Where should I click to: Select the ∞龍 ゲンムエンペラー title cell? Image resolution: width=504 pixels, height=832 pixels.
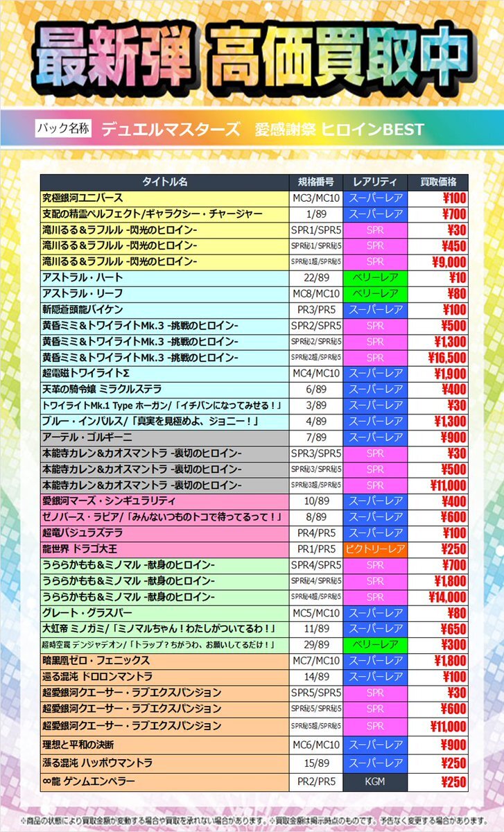[164, 782]
